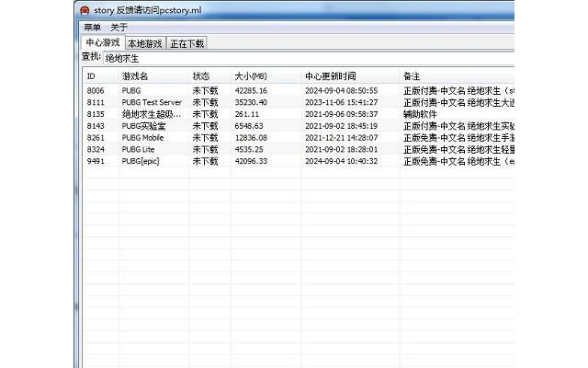This screenshot has height=368, width=588.
Task: Click update time 2023-11-06 15:41:27
Action: tap(341, 102)
